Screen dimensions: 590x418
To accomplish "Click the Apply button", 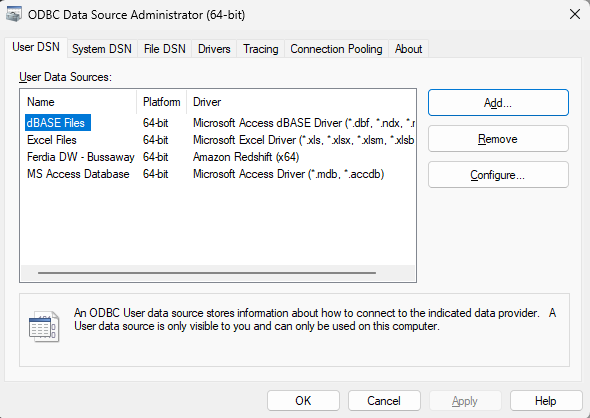I will [465, 401].
